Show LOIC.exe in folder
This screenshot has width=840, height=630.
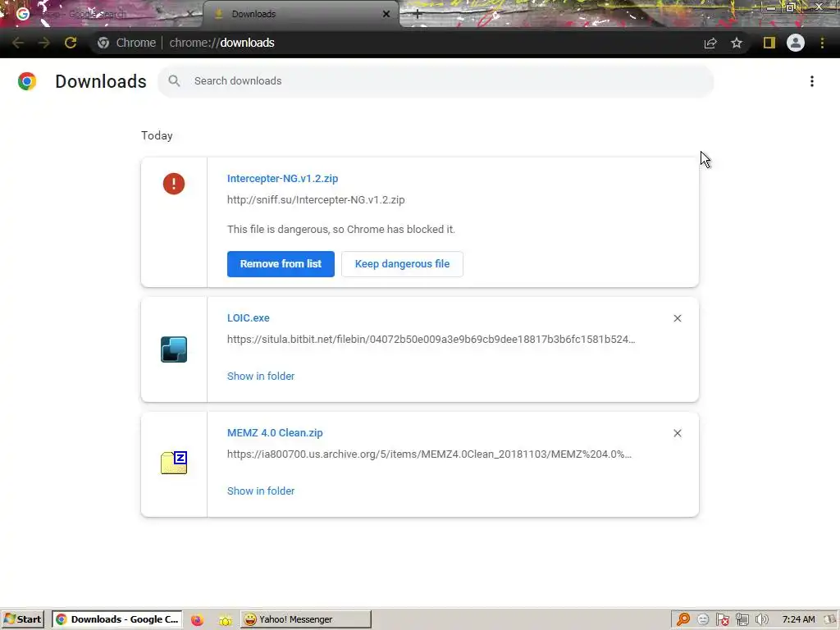point(261,376)
